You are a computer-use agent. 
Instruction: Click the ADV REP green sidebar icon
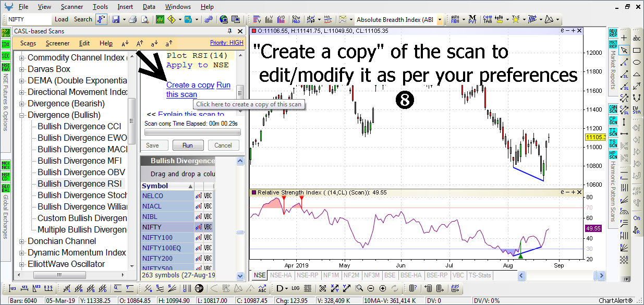[613, 34]
